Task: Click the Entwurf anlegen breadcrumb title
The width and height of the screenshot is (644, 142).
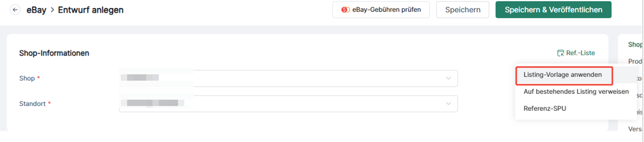Action: 91,10
